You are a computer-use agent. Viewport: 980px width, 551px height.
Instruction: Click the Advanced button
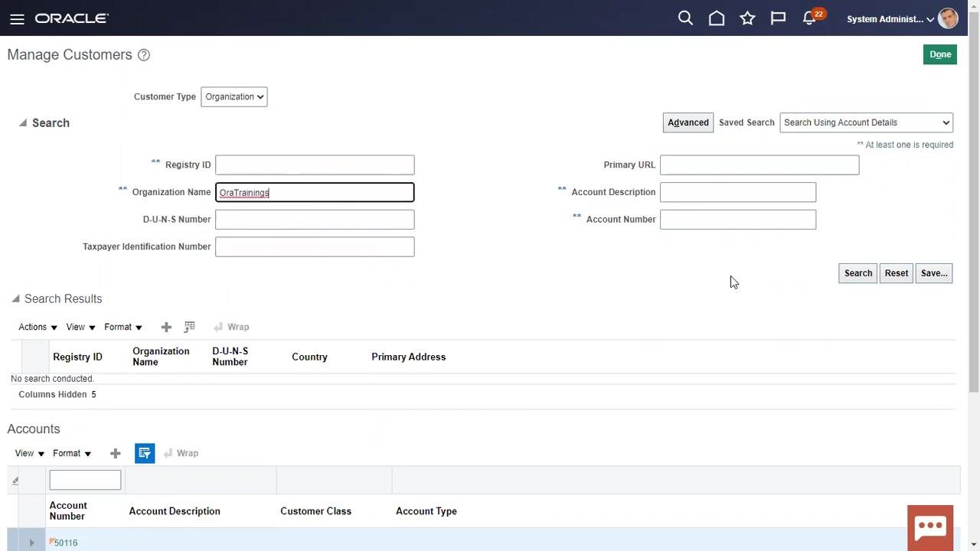(688, 122)
